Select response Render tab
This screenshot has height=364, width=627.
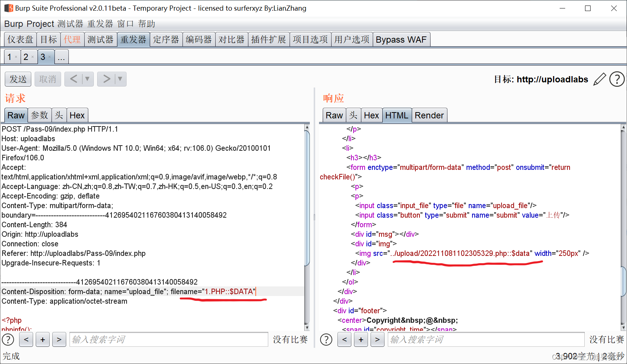(429, 115)
